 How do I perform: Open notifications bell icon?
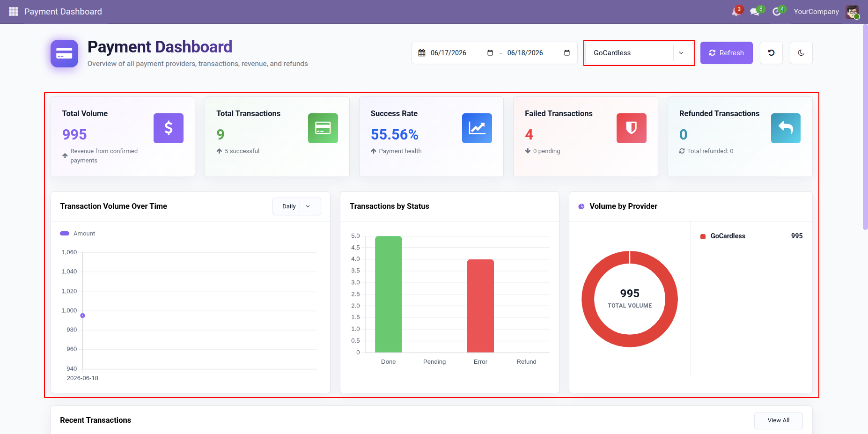click(736, 12)
